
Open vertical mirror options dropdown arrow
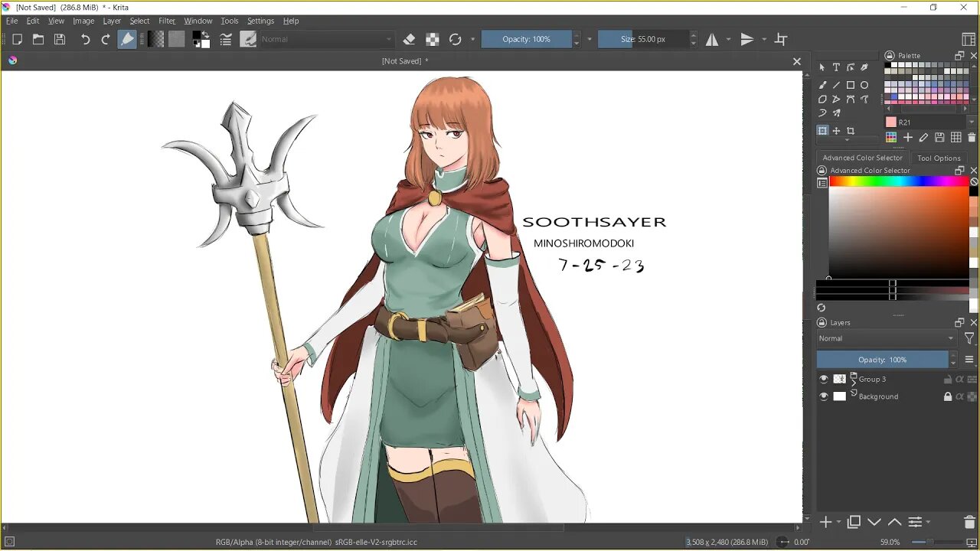764,39
